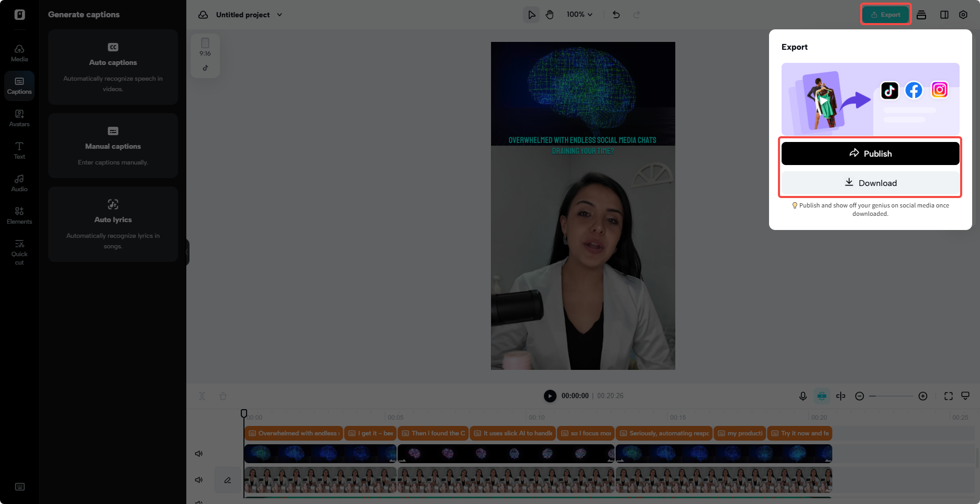Image resolution: width=980 pixels, height=504 pixels.
Task: Select the Media panel in the sidebar
Action: click(19, 52)
